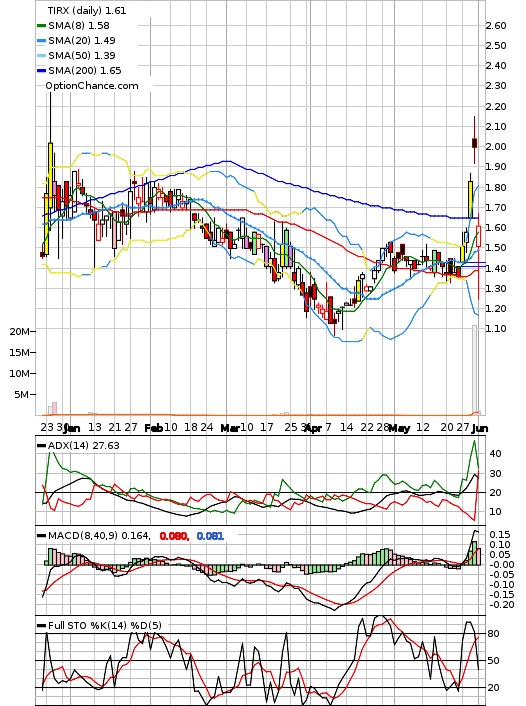Click the 80 level on stochastic axis
Image resolution: width=526 pixels, height=706 pixels.
493,634
